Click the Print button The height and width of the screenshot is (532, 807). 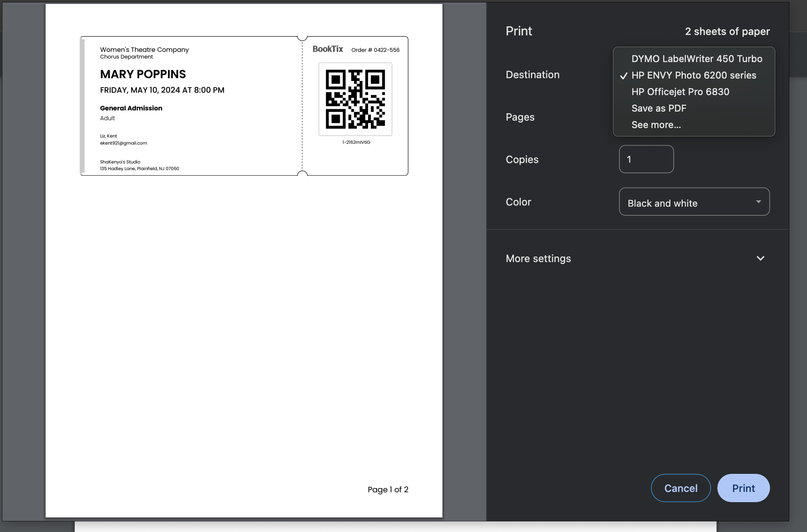point(743,488)
